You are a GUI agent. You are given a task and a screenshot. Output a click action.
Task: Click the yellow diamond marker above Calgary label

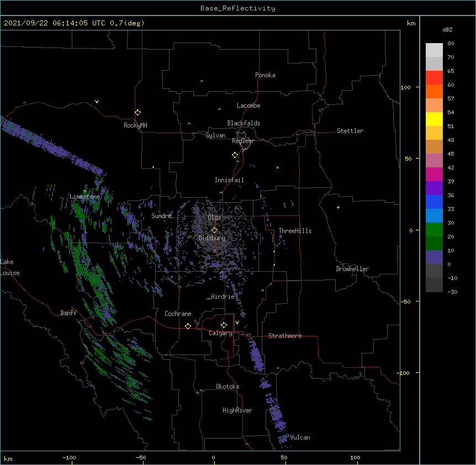(224, 325)
